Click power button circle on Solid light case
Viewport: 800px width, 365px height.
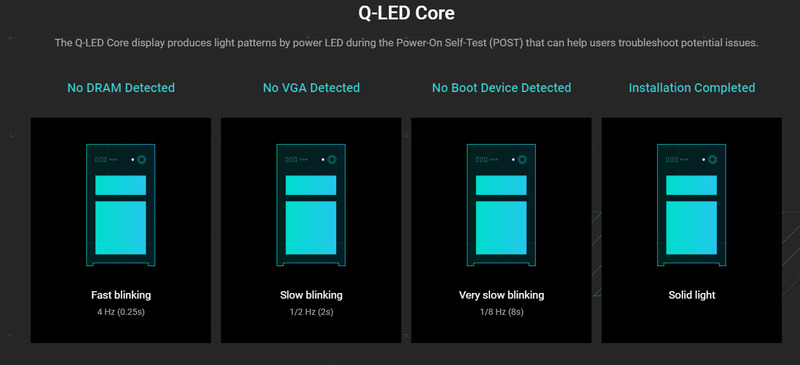pos(713,160)
